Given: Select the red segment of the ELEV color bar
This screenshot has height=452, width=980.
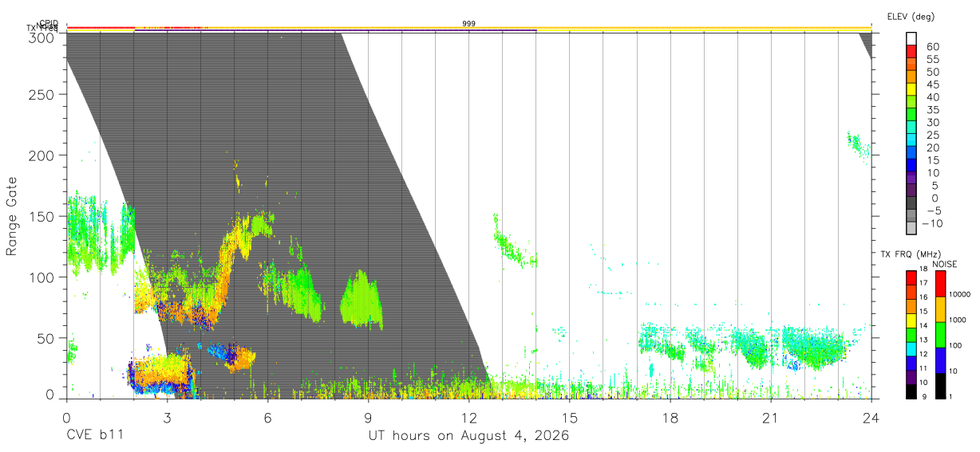Looking at the screenshot, I should pyautogui.click(x=911, y=51).
